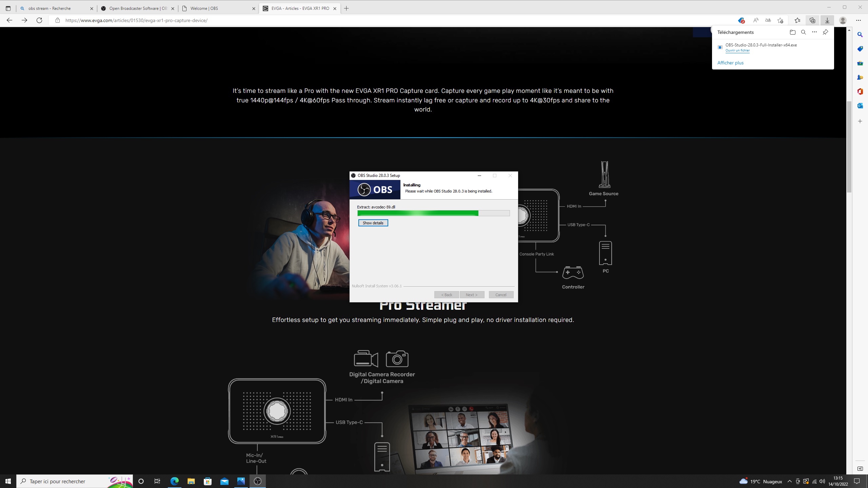
Task: Close the 'Welcome | OBS' tab
Action: (x=254, y=8)
